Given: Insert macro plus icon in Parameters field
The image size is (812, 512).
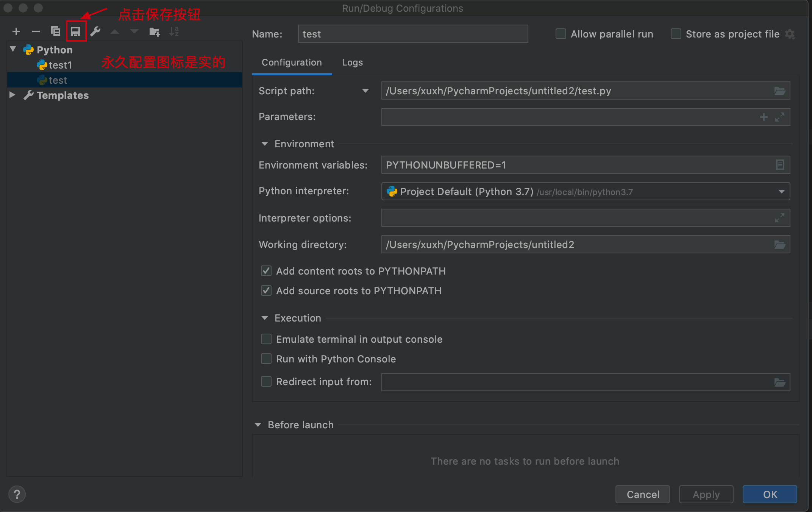Looking at the screenshot, I should (x=764, y=117).
